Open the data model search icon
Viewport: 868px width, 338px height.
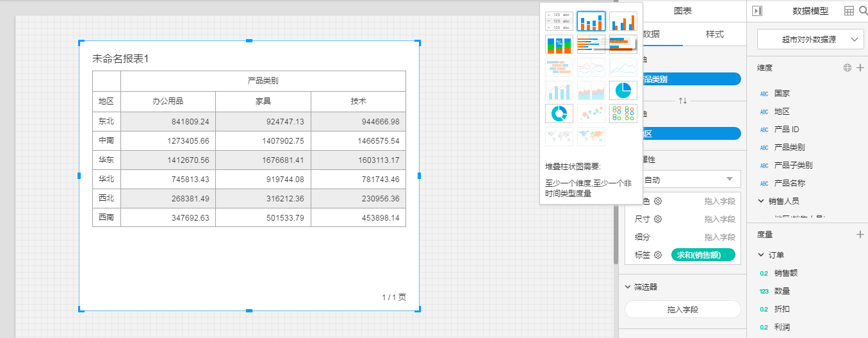[862, 11]
